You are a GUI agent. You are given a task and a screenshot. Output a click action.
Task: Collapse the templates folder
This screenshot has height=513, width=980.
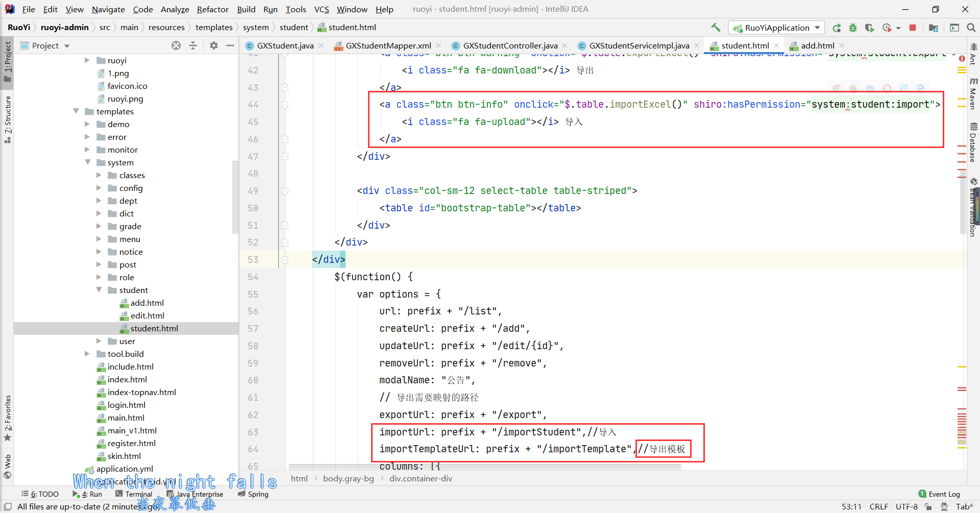tap(76, 111)
